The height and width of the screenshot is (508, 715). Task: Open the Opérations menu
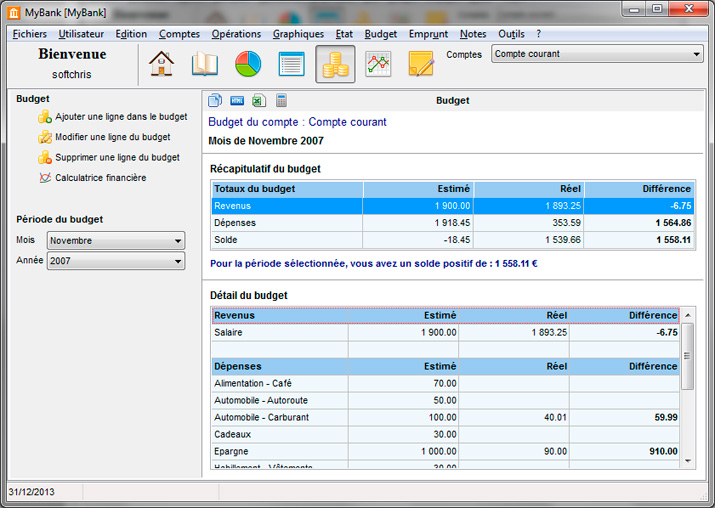click(x=236, y=34)
